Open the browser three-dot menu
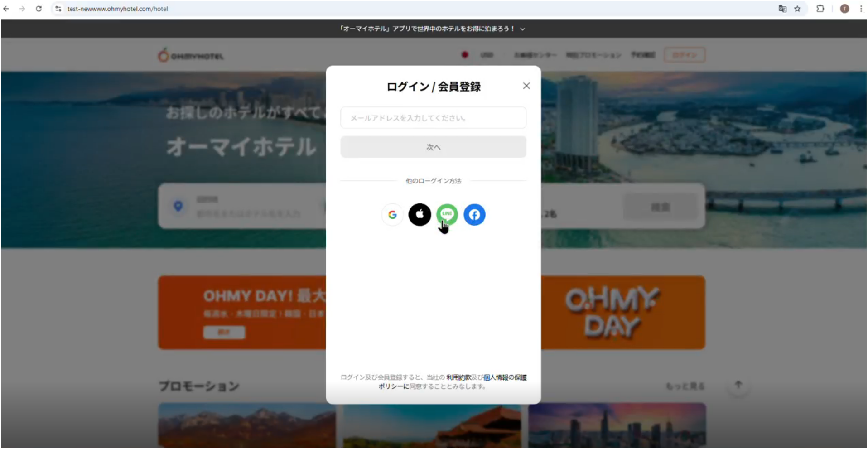Screen dimensions: 868x449 point(861,9)
